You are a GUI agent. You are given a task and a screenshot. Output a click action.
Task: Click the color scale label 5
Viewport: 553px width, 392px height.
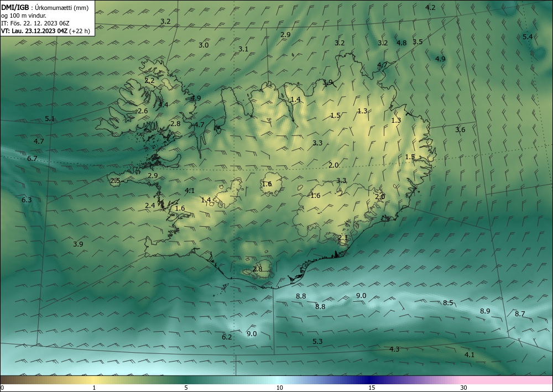[186, 388]
